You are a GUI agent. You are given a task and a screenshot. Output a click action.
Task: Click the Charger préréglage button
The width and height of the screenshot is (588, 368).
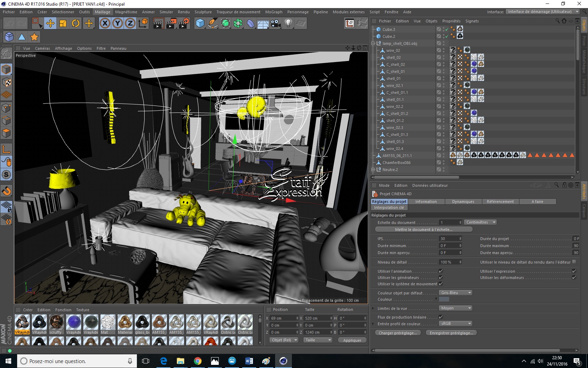click(x=398, y=333)
